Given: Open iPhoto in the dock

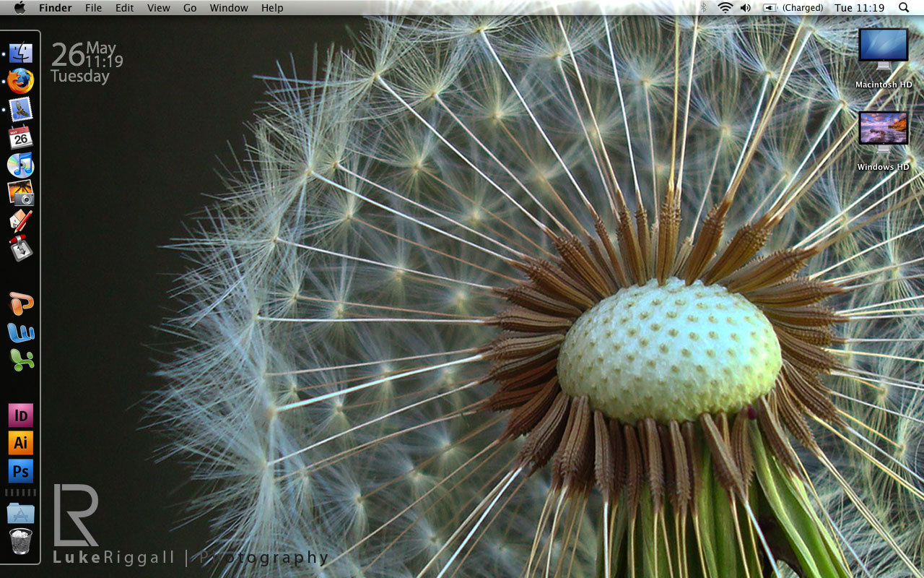Looking at the screenshot, I should click(21, 194).
